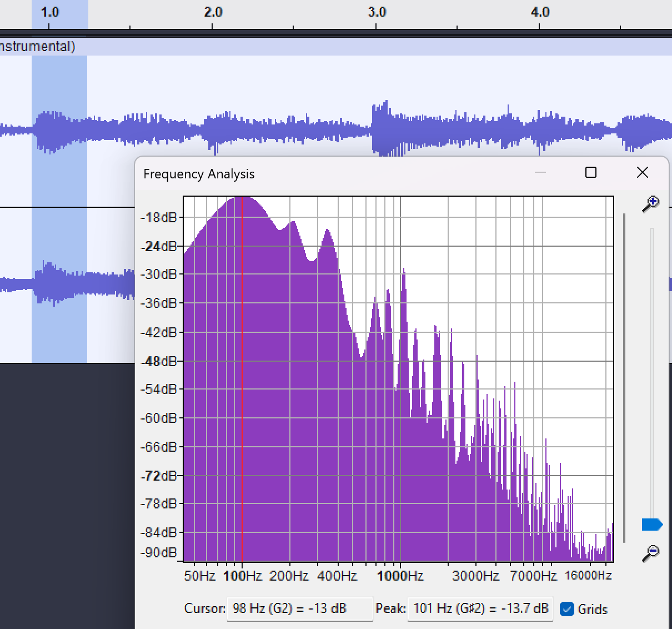Click the blue vertical zoom slider thumb
The image size is (672, 629).
pos(651,525)
